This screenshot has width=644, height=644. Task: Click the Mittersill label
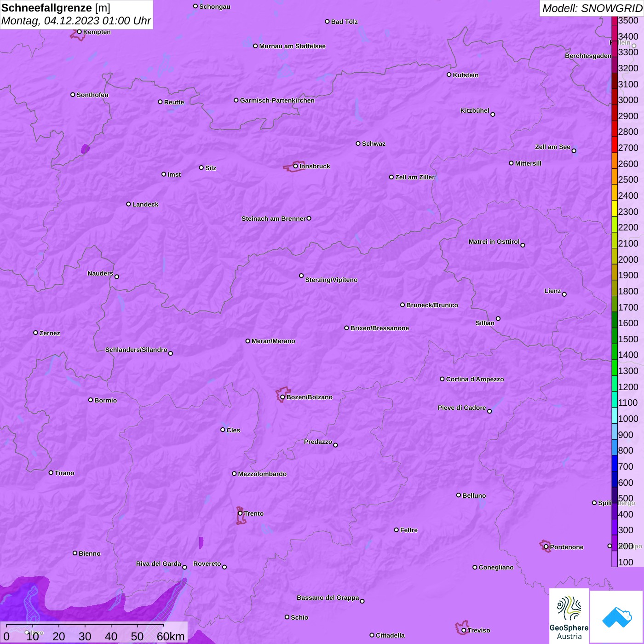(528, 163)
